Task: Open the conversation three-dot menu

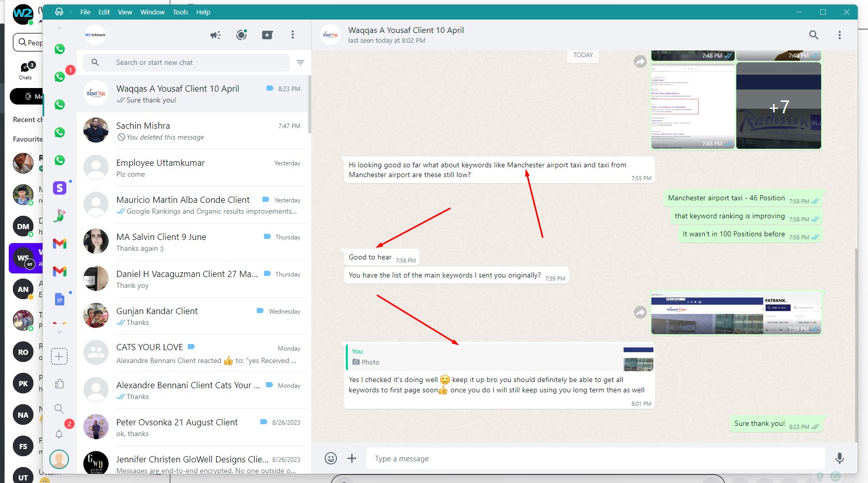Action: click(x=839, y=35)
